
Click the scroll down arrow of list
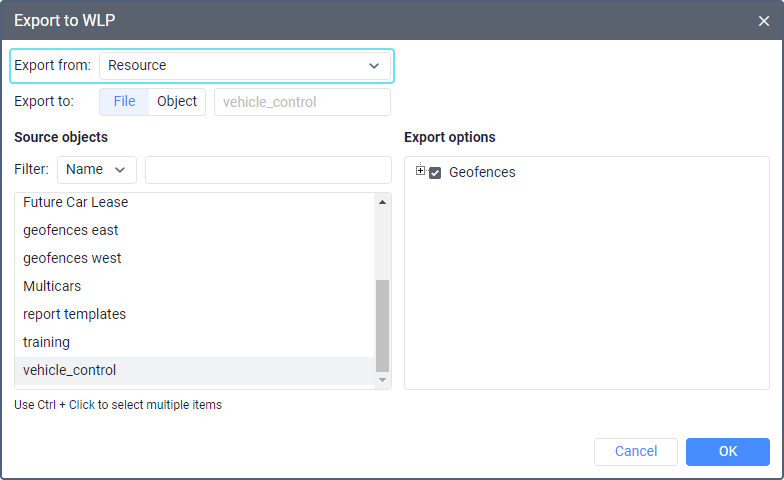coord(382,380)
